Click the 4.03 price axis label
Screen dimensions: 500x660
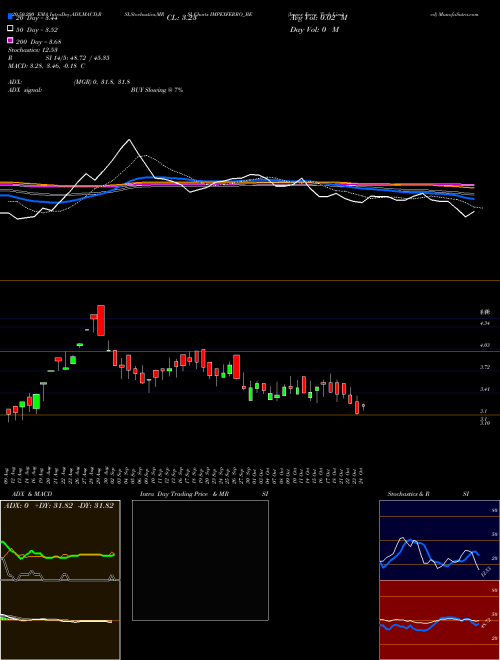485,345
